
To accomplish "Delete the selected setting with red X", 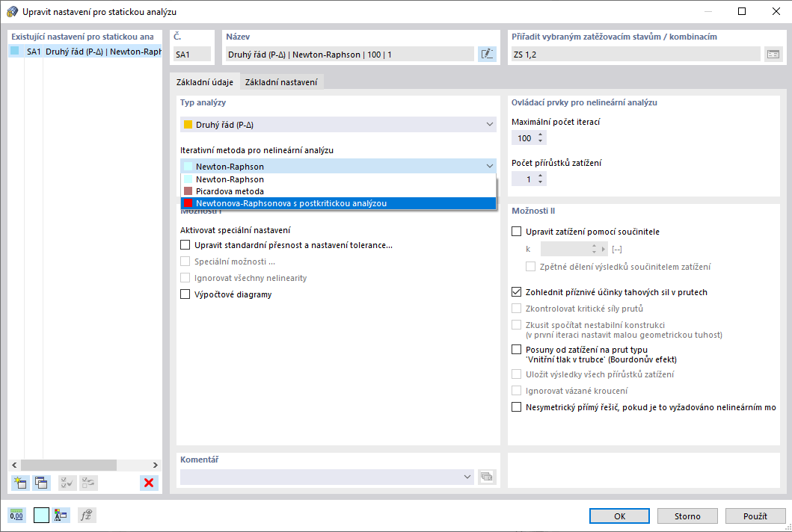I will 149,483.
